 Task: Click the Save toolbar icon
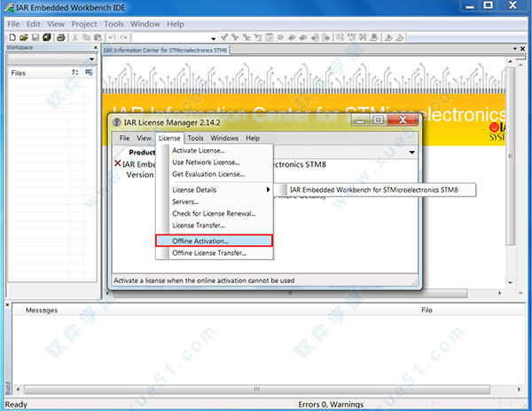click(x=35, y=37)
